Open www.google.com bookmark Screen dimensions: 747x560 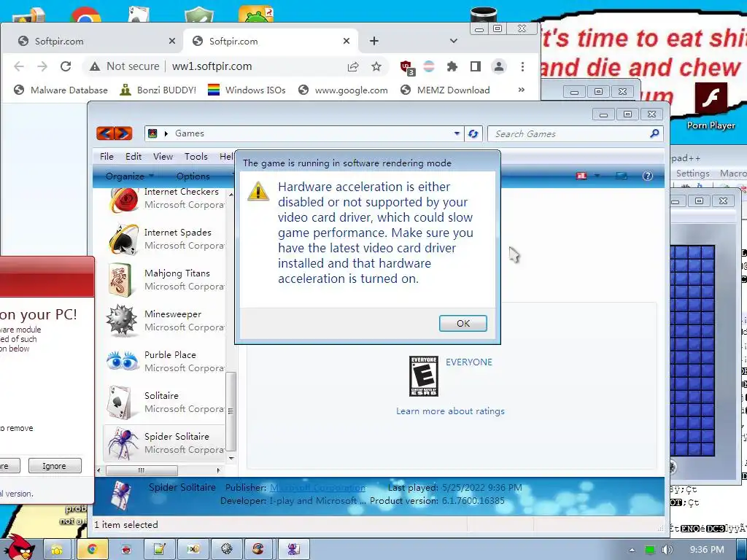(x=343, y=90)
